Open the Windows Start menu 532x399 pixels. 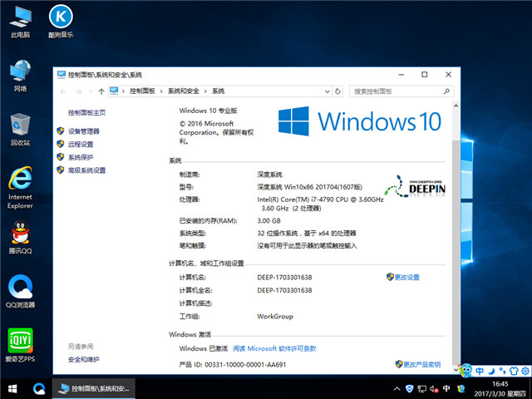(x=12, y=389)
